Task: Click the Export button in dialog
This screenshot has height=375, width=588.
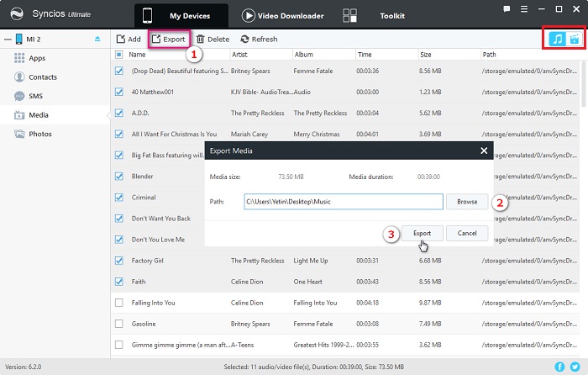Action: pos(422,233)
